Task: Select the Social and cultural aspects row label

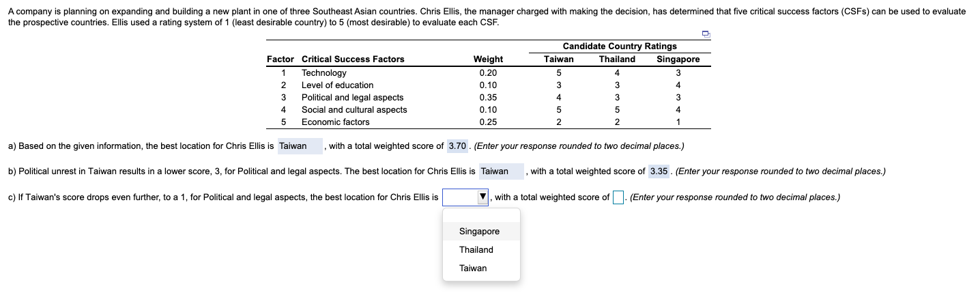Action: coord(354,110)
